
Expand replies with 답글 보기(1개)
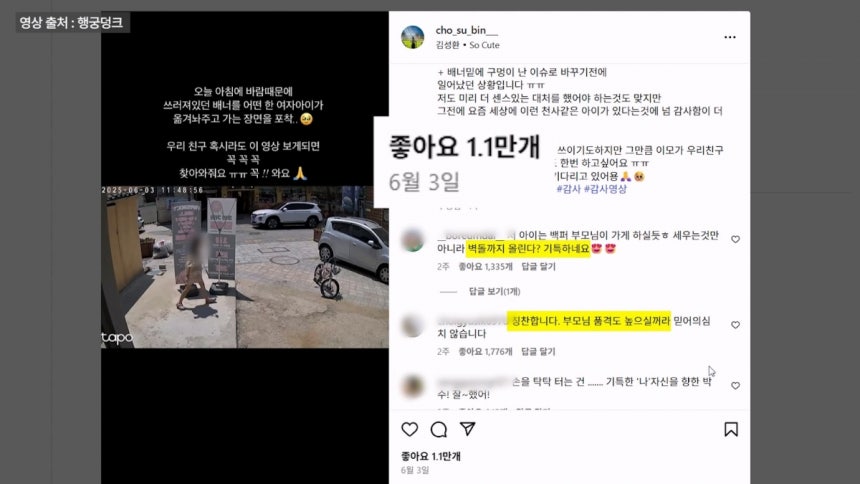tap(494, 291)
